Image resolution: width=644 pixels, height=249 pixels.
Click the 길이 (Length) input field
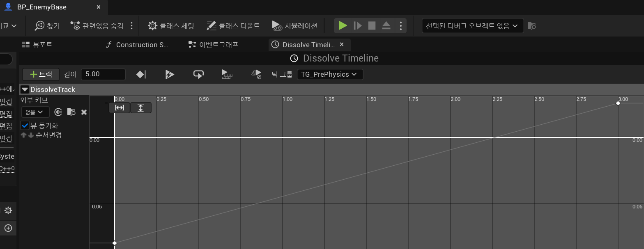point(103,74)
